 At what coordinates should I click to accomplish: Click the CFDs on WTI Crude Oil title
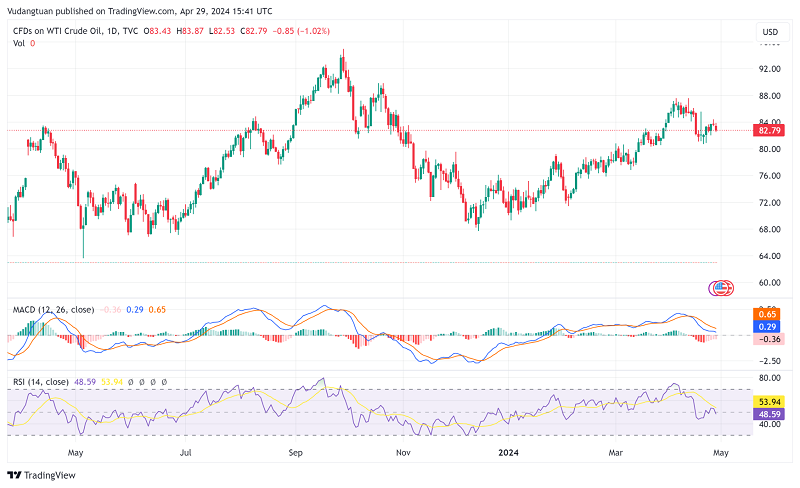pyautogui.click(x=60, y=32)
